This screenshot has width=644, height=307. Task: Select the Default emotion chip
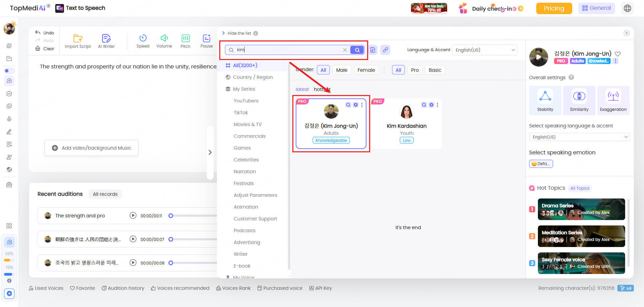tap(541, 164)
